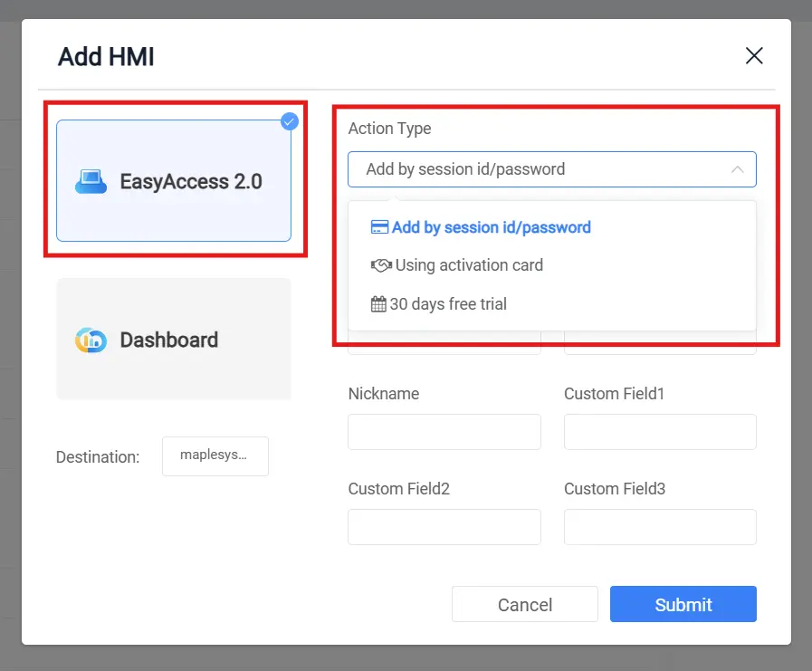The height and width of the screenshot is (671, 812).
Task: Click the blue checkmark on EasyAccess 2.0
Action: (289, 121)
